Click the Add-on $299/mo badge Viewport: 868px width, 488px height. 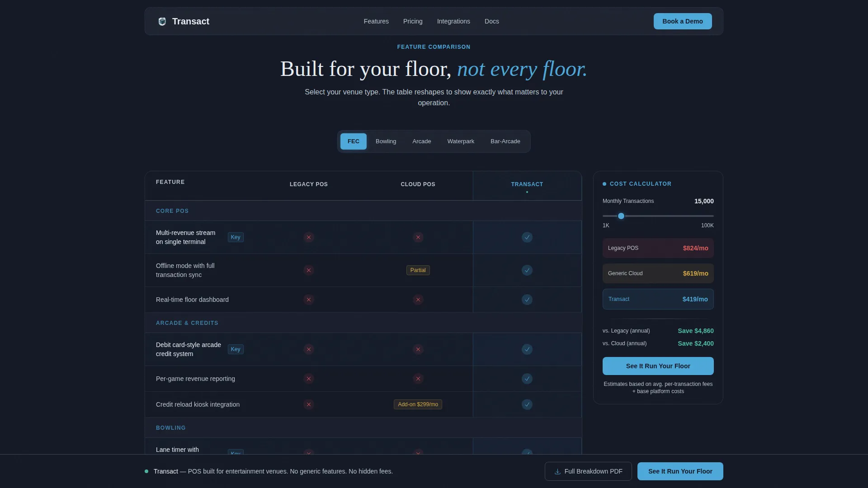pyautogui.click(x=418, y=404)
